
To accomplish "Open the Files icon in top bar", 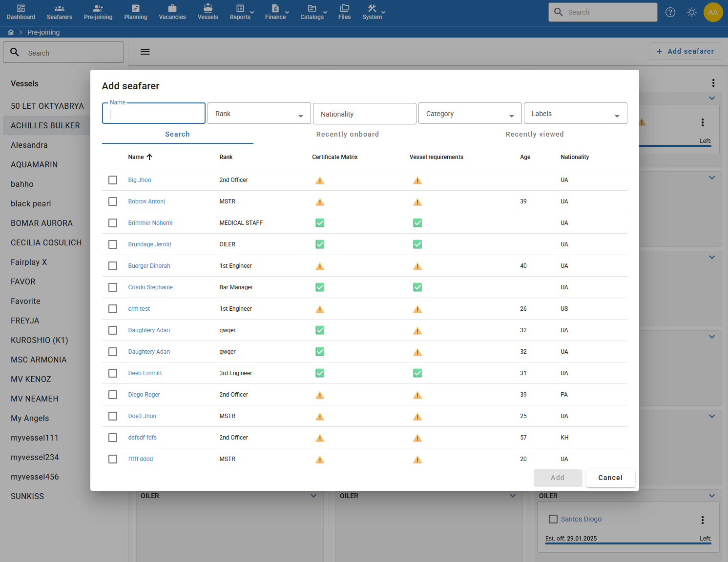I will (345, 8).
